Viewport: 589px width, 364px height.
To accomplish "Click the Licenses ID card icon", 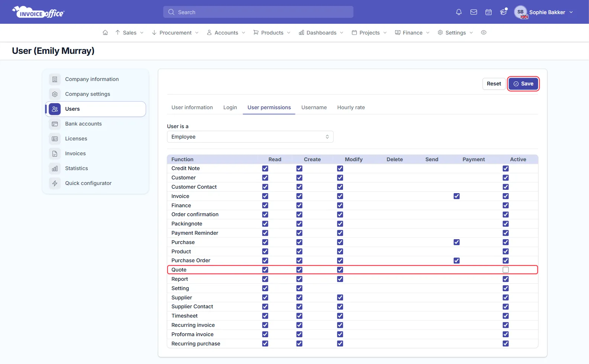I will 55,139.
